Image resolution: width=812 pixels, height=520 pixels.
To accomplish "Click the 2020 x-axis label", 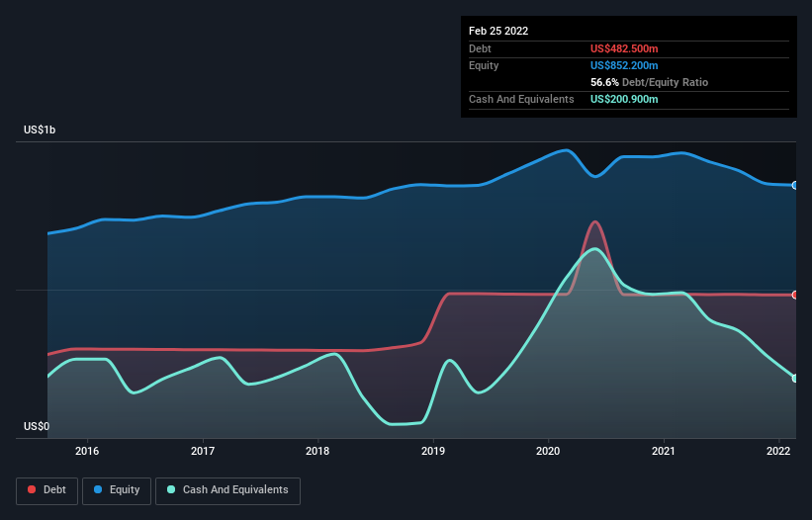I will point(548,451).
